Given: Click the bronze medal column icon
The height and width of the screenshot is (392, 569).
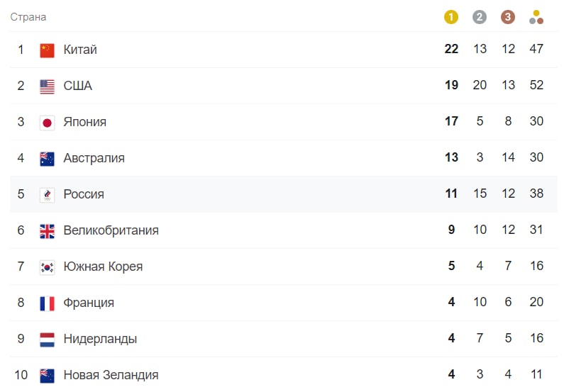Looking at the screenshot, I should tap(508, 17).
